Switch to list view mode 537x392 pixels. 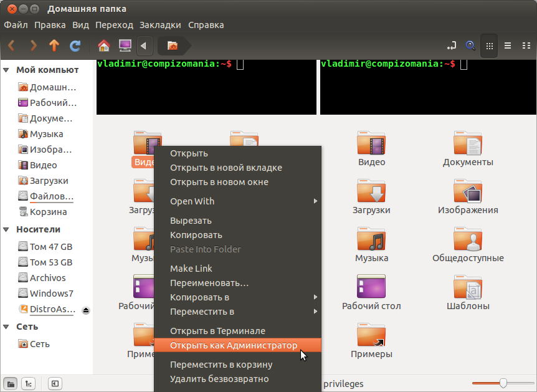tap(508, 45)
